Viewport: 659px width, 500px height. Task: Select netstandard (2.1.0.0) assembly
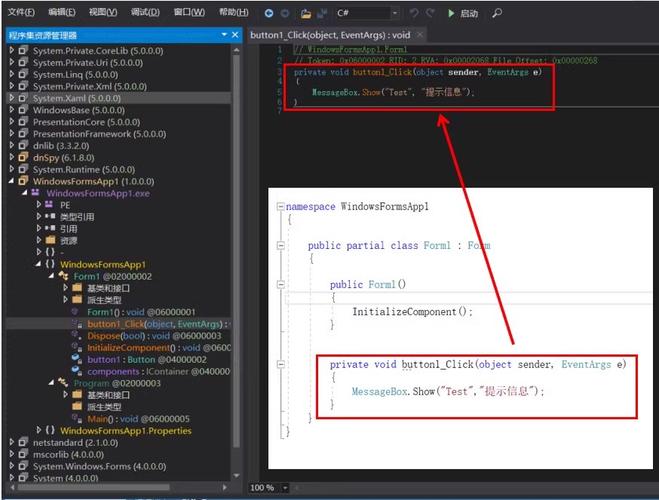(75, 443)
